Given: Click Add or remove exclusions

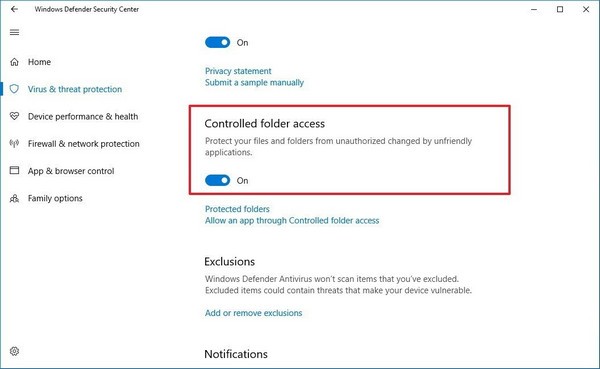Looking at the screenshot, I should coord(253,313).
